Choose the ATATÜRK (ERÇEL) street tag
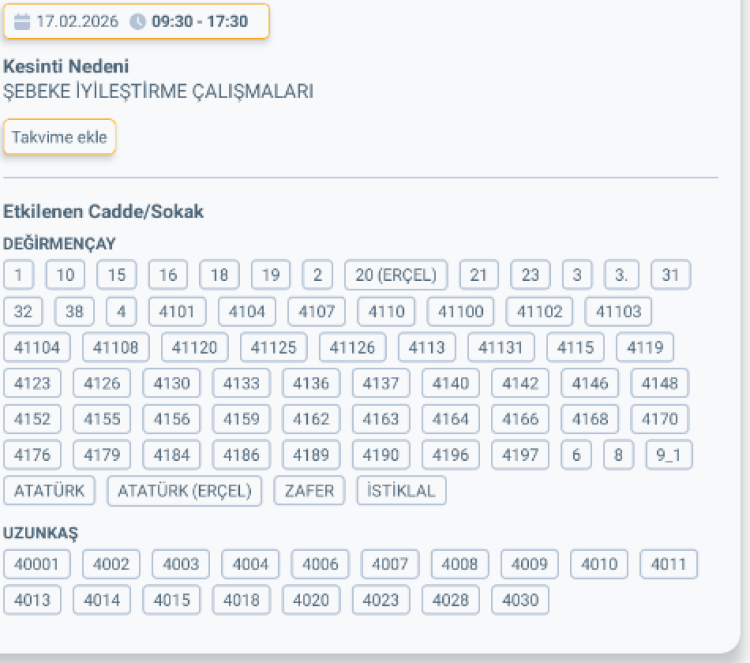 tap(184, 491)
